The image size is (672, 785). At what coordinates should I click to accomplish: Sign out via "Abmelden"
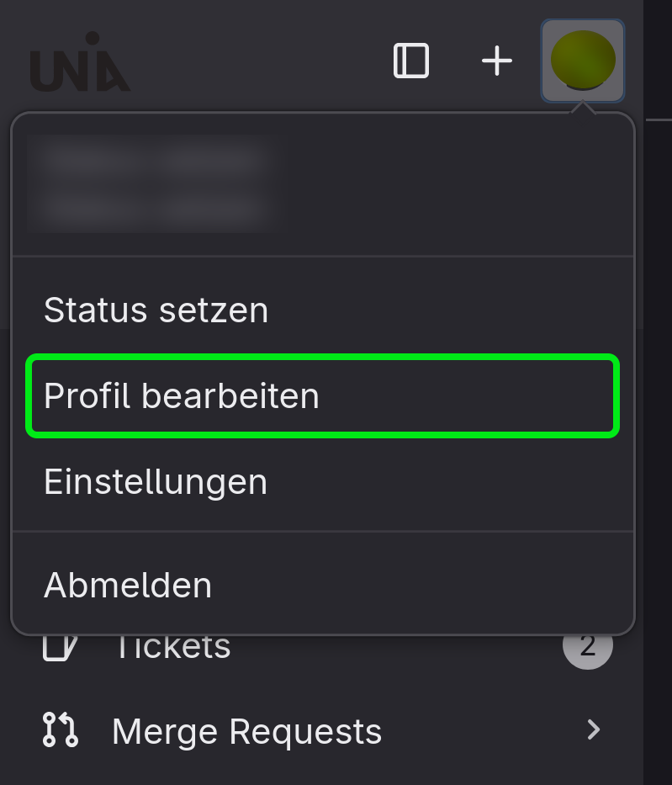(128, 585)
